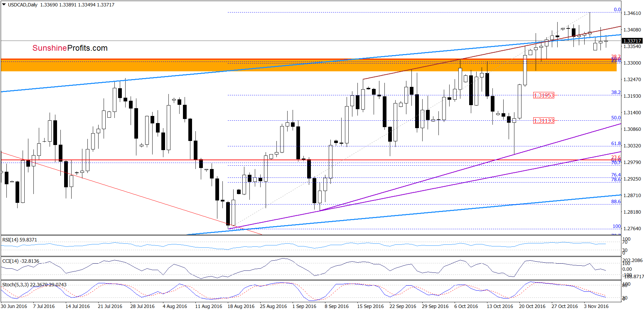Image resolution: width=644 pixels, height=311 pixels.
Task: Click the 25 Aug 2016 date label
Action: pos(273,306)
